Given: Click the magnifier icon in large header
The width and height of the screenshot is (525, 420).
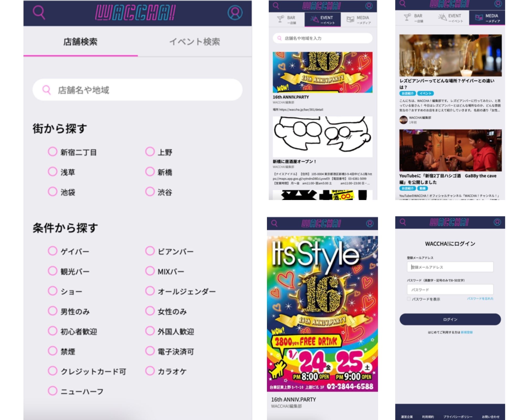Looking at the screenshot, I should 39,12.
